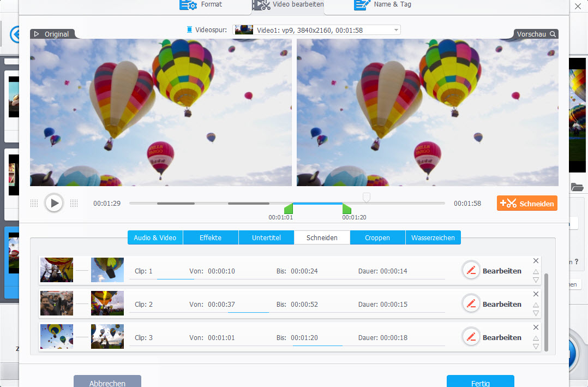Move Clip 3 up with the arrow
This screenshot has height=387, width=588.
(x=536, y=338)
